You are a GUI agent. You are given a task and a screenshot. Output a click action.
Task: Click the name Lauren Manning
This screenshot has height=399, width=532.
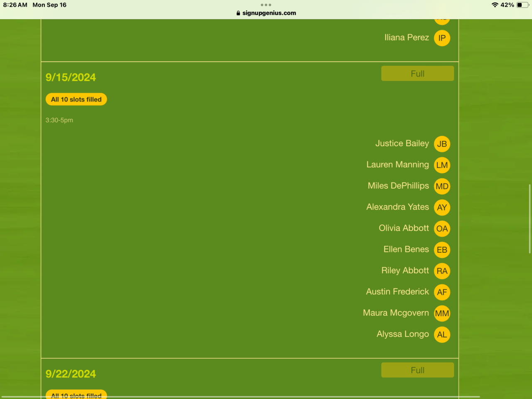[397, 165]
